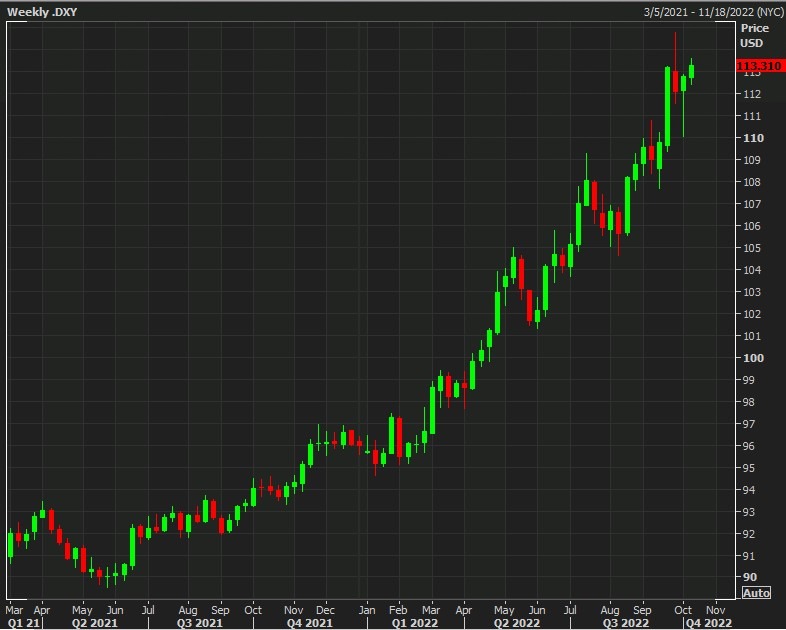Click the Q3 2022 quarter label
Viewport: 786px width, 630px height.
click(x=625, y=623)
